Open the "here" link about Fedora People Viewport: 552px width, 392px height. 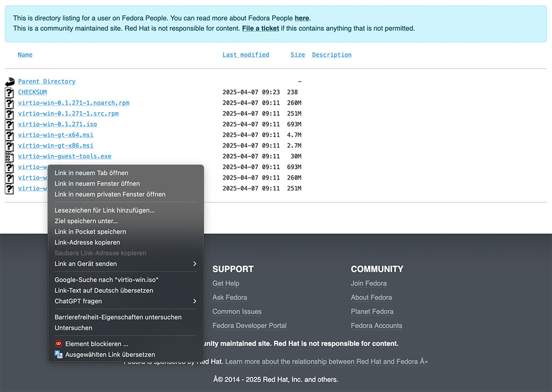coord(302,18)
